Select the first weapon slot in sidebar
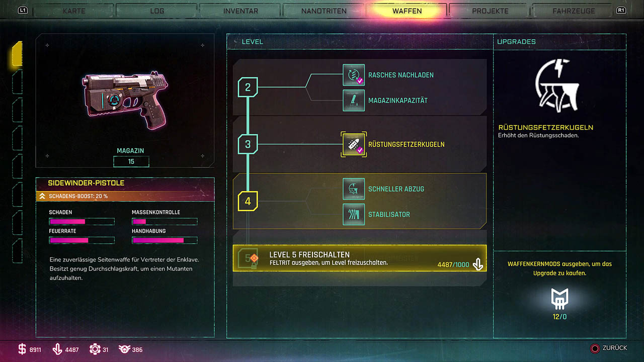 click(x=17, y=54)
